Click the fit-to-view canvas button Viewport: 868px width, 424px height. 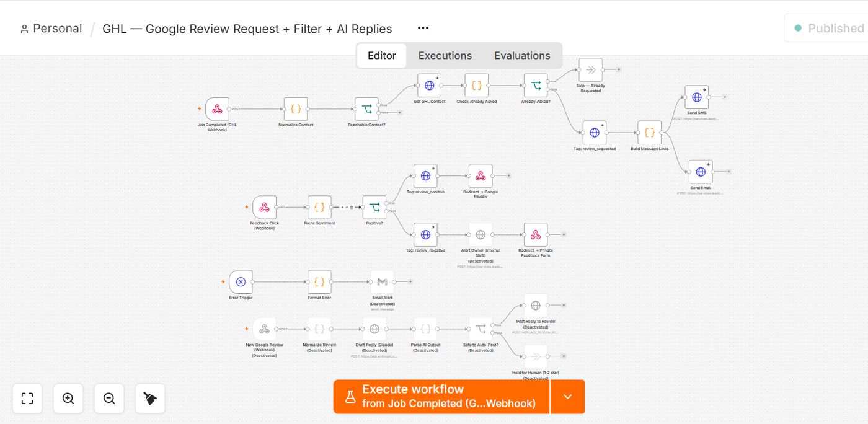27,399
